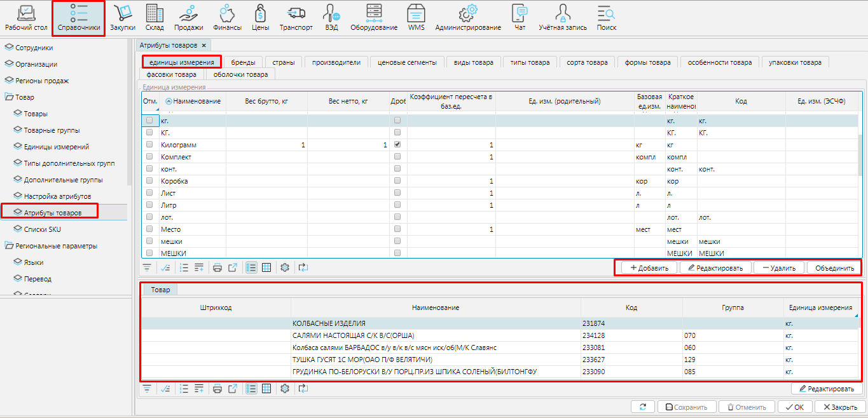The image size is (868, 418).
Task: Switch to table view in units toolbar
Action: pos(266,267)
